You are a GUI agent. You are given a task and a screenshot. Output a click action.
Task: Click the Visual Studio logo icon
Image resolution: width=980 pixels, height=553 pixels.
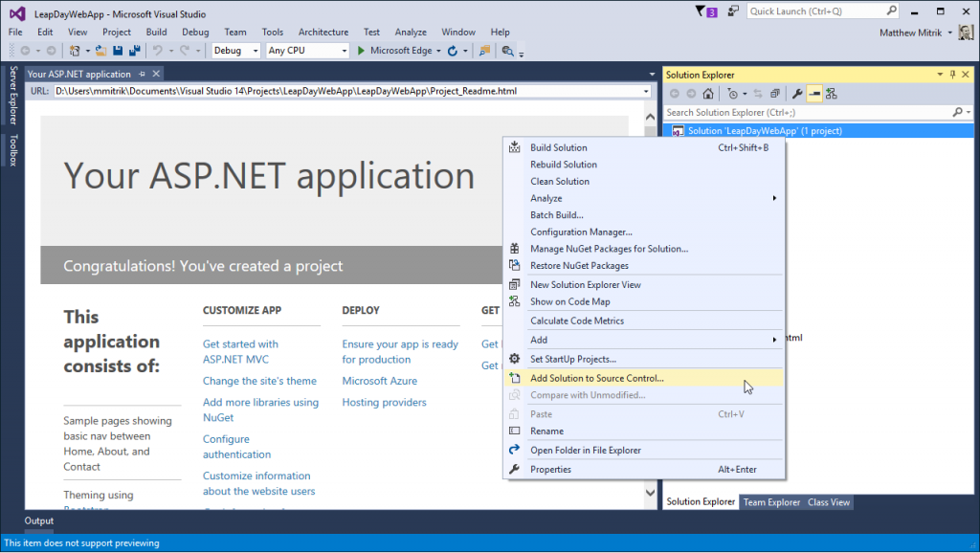(x=17, y=13)
